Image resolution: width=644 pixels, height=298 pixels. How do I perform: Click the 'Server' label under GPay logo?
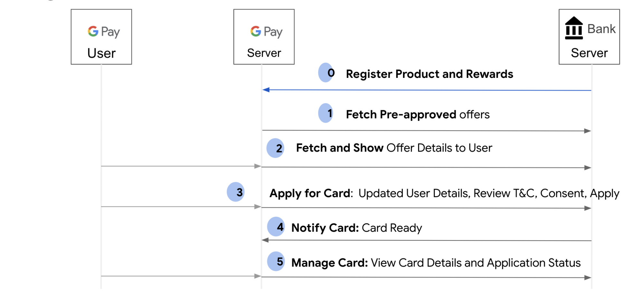[x=264, y=53]
